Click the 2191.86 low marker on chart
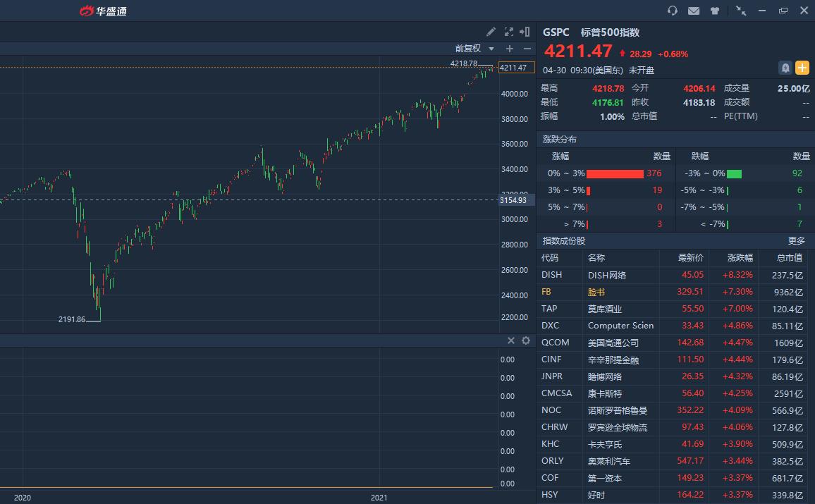The width and height of the screenshot is (815, 504). pos(72,319)
